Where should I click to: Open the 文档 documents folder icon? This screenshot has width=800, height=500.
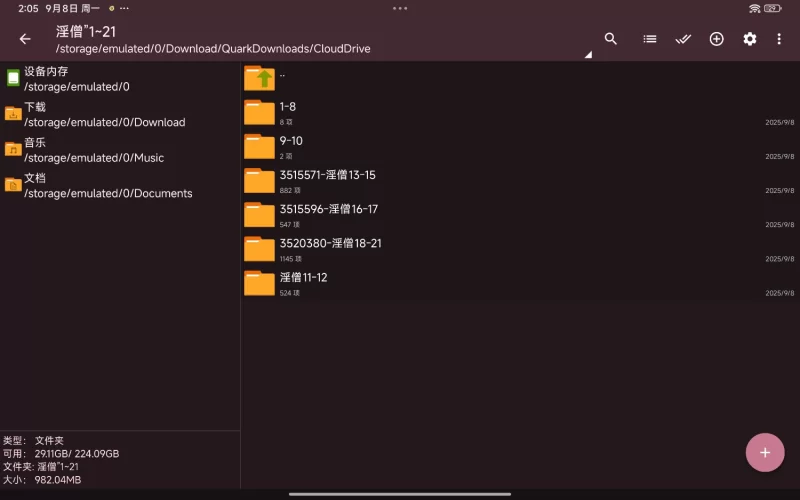pos(13,185)
